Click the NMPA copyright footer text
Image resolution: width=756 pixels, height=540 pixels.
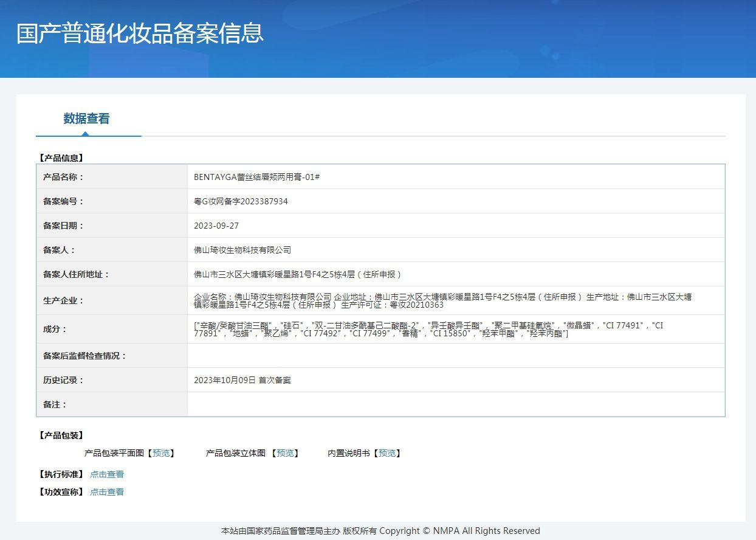380,531
